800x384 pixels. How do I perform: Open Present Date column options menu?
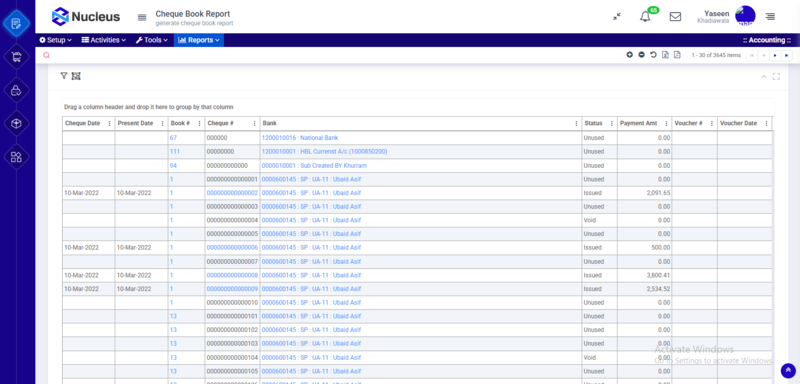[162, 123]
